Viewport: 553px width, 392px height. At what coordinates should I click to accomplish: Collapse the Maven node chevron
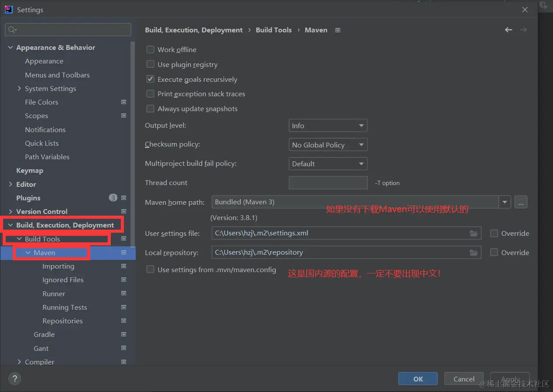pos(28,252)
